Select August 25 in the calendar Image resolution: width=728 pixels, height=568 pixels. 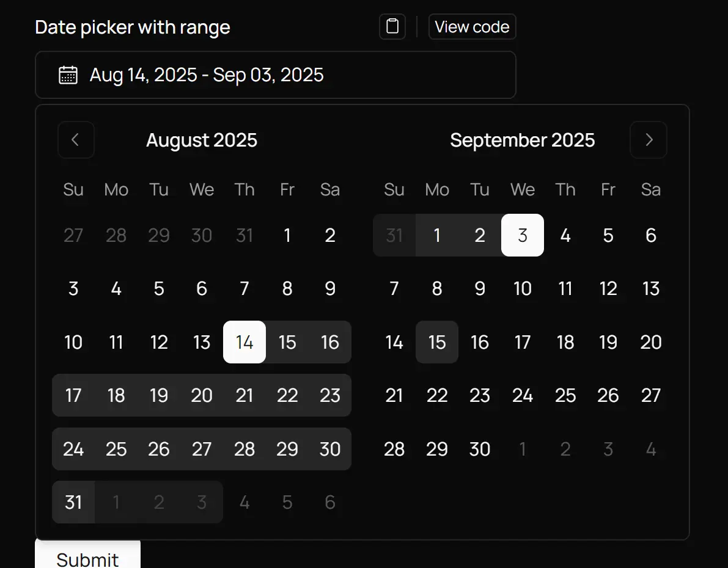click(x=116, y=449)
